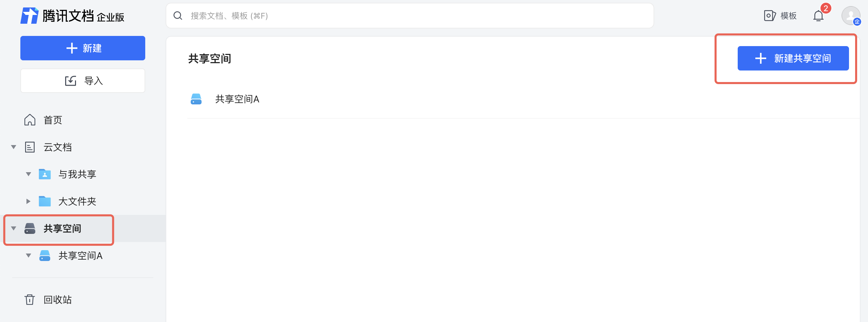Screen dimensions: 868x322
Task: Click the template icon in header
Action: 770,16
